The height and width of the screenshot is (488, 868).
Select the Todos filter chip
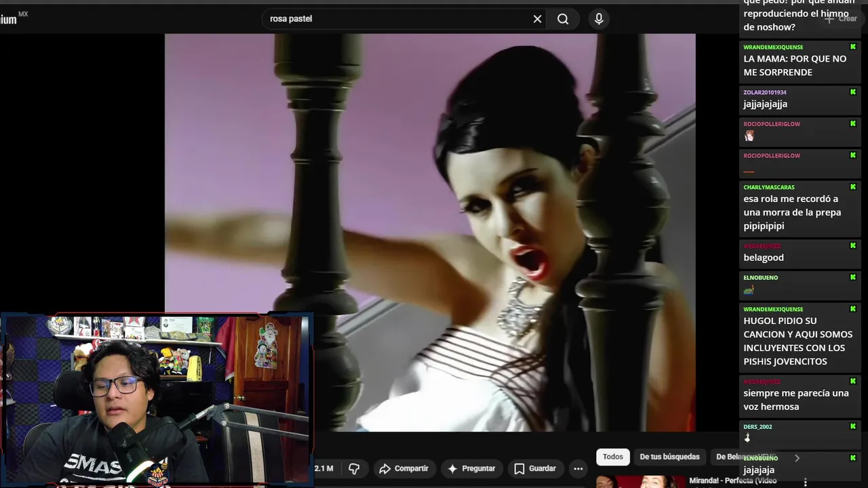613,457
